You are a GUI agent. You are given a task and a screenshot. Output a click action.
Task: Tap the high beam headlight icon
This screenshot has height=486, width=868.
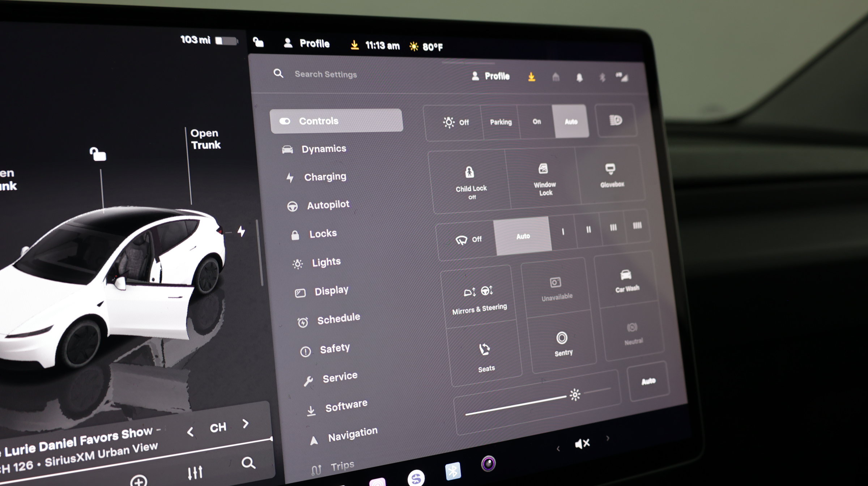pos(616,120)
